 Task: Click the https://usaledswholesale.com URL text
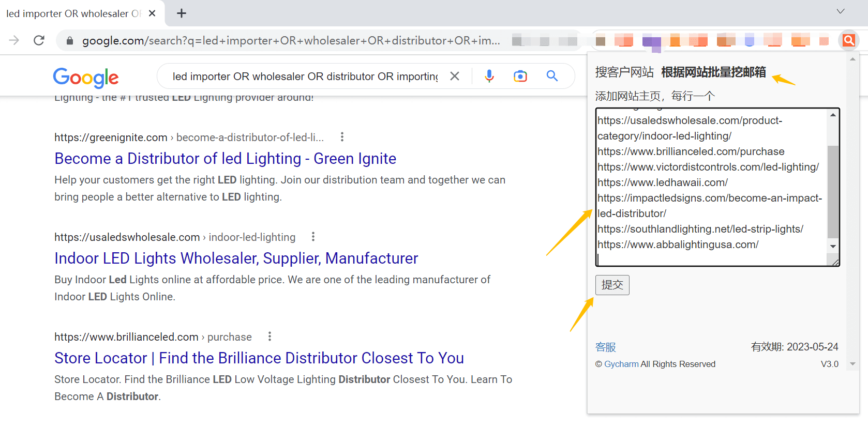pyautogui.click(x=127, y=237)
